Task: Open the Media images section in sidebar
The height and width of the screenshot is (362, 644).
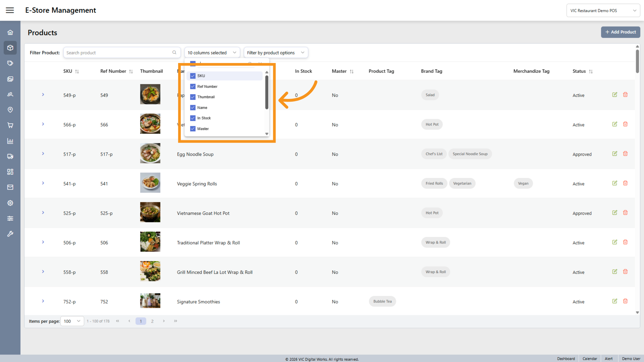Action: 10,79
